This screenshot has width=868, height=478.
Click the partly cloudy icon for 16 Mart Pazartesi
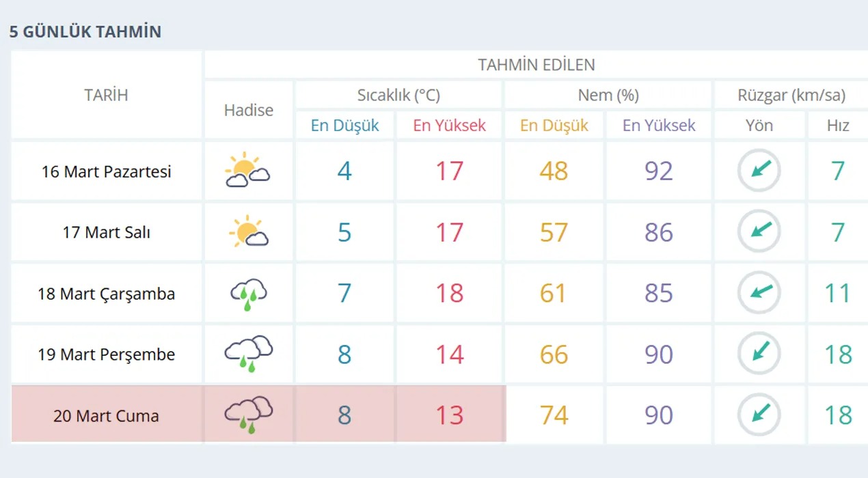pos(247,171)
